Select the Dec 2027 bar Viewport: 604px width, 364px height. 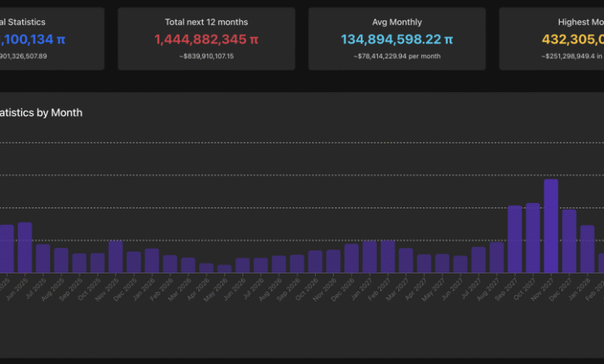(569, 241)
